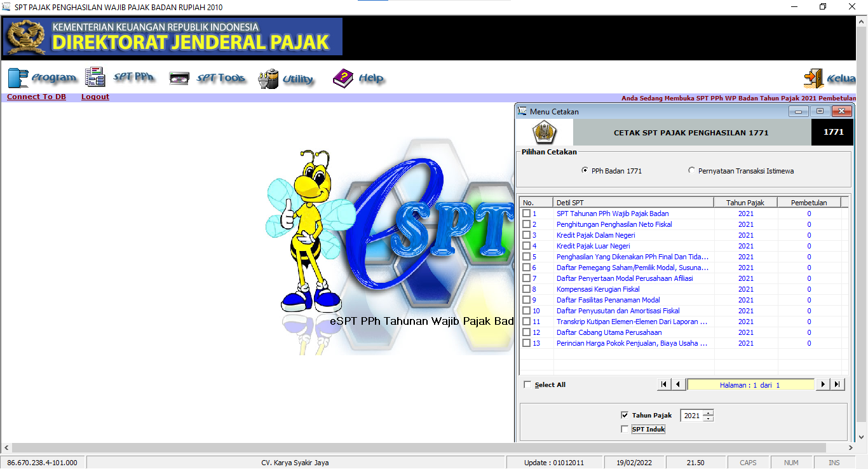Viewport: 868px width, 469px height.
Task: Enable the Select All checkbox
Action: click(527, 384)
